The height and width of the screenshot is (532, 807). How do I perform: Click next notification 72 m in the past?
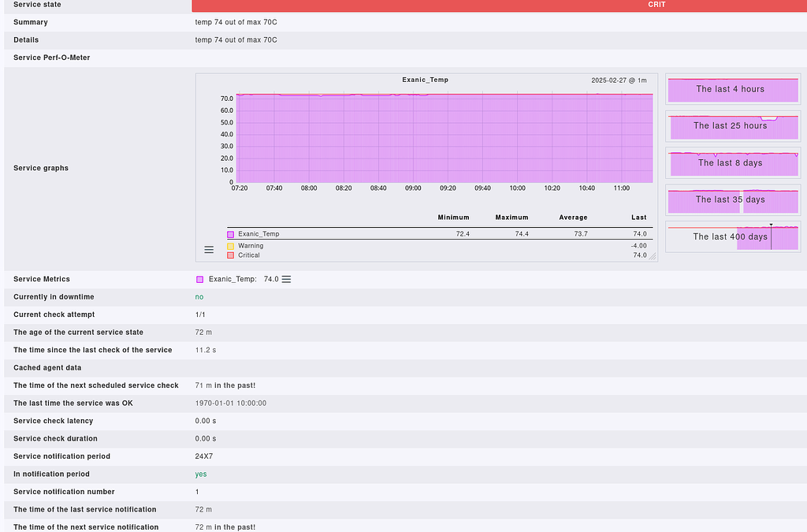(x=225, y=527)
